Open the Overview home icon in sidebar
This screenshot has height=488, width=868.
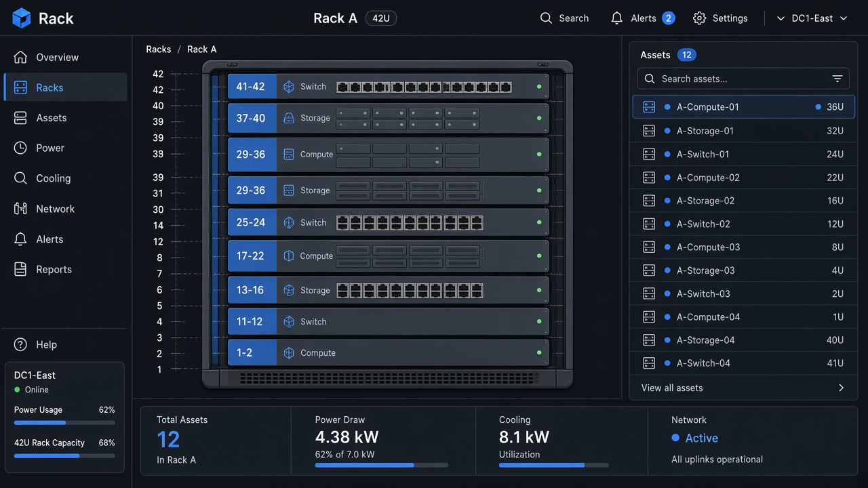(x=21, y=57)
